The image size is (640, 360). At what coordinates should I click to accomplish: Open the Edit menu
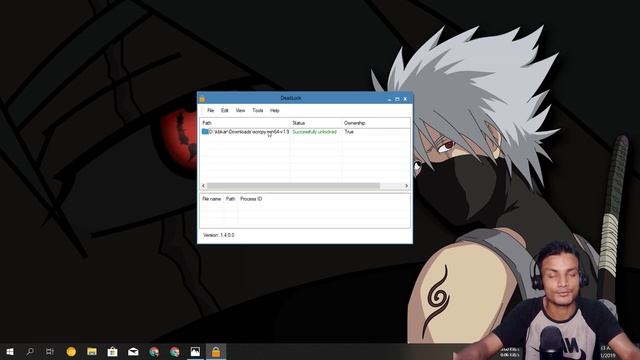pos(224,111)
